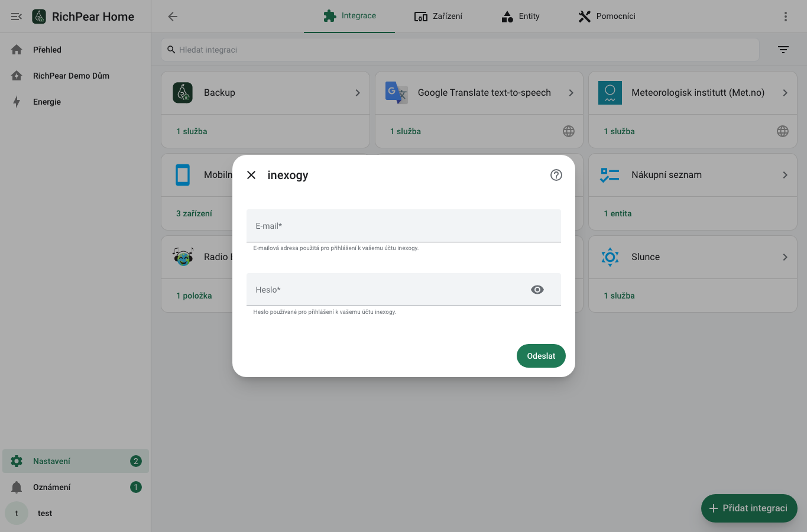Toggle password visibility eye icon
807x532 pixels.
(x=537, y=290)
